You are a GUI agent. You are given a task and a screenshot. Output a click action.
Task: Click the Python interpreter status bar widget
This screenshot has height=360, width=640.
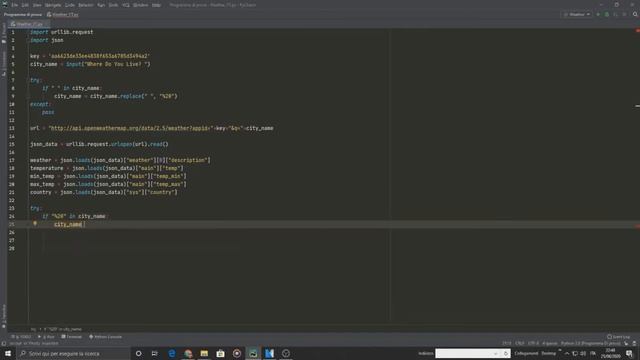click(591, 344)
